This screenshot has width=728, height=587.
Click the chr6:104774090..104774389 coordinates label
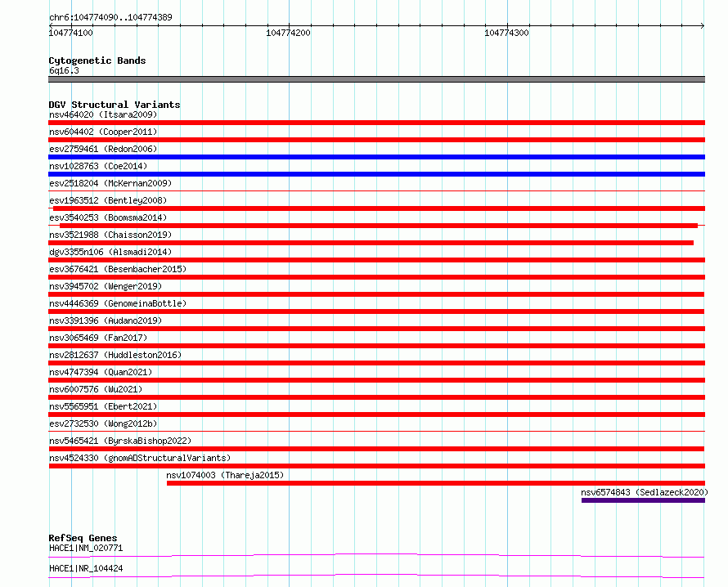110,17
